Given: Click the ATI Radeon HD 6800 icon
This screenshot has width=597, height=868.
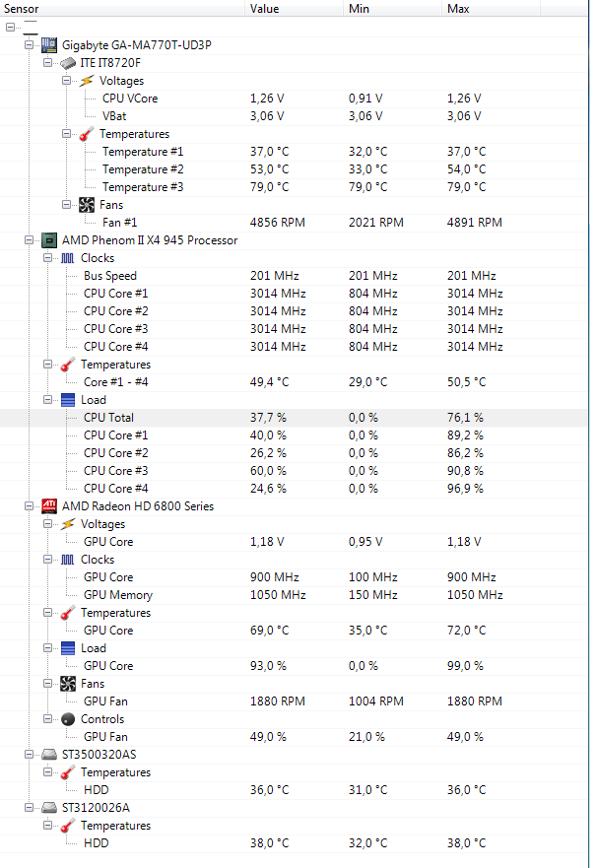Looking at the screenshot, I should click(48, 506).
